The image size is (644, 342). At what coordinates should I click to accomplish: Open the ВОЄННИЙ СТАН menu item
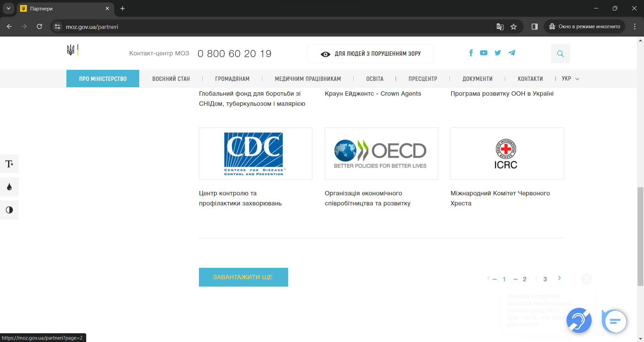point(171,79)
